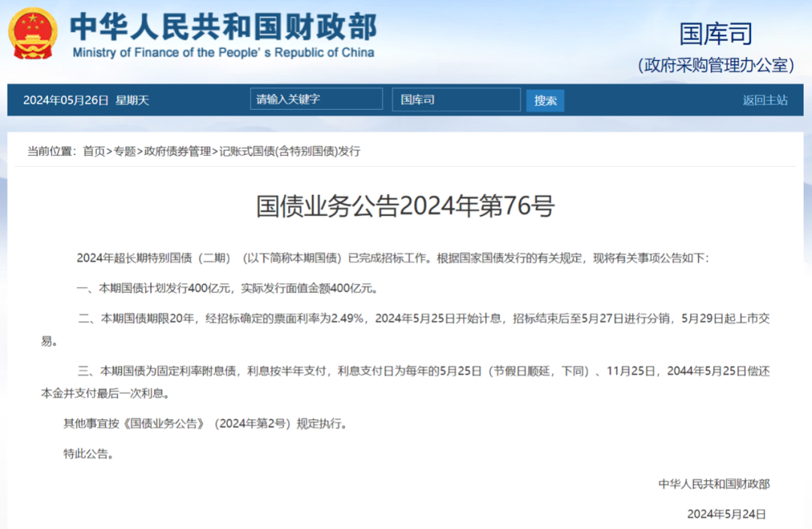Click the 当前位置： breadcrumb label
Viewport: 812px width, 529px height.
[53, 151]
